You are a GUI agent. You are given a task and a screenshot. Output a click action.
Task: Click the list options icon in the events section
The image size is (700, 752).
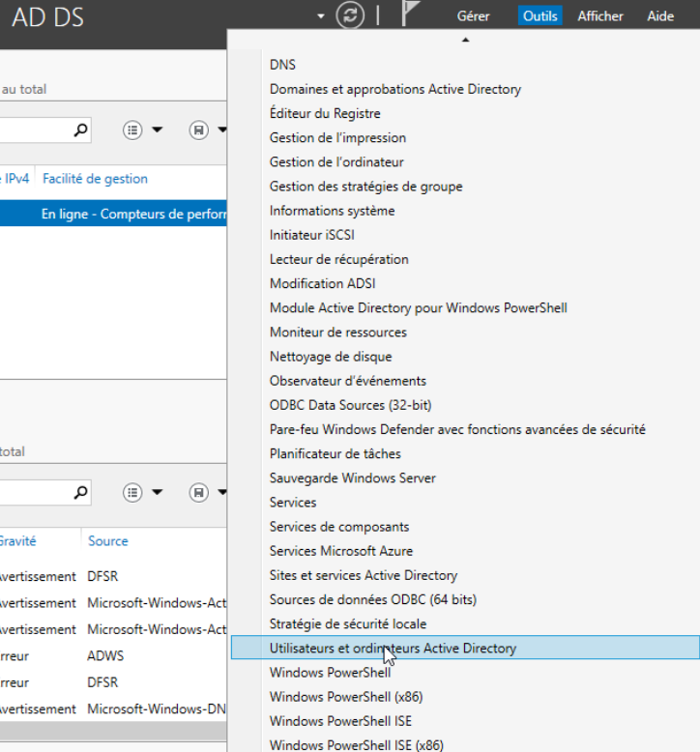[x=132, y=493]
